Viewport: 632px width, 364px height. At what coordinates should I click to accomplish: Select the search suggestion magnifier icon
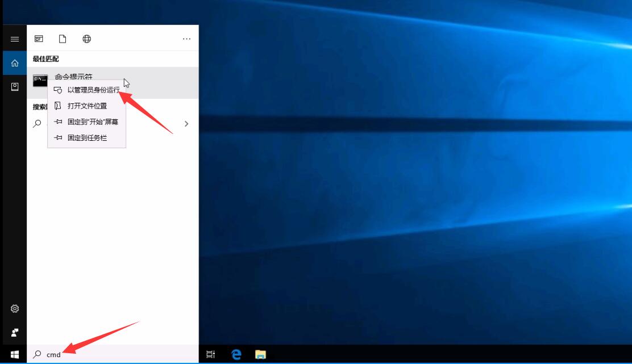coord(37,123)
